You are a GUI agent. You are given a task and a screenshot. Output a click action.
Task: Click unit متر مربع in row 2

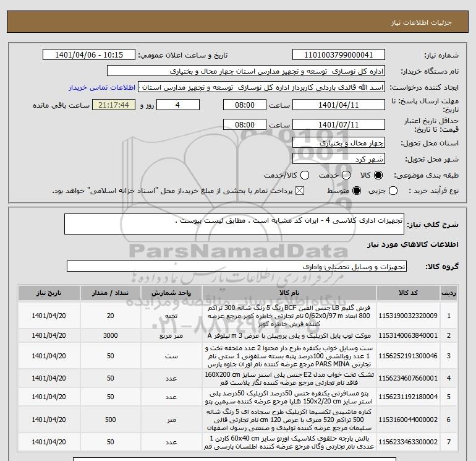(x=171, y=336)
